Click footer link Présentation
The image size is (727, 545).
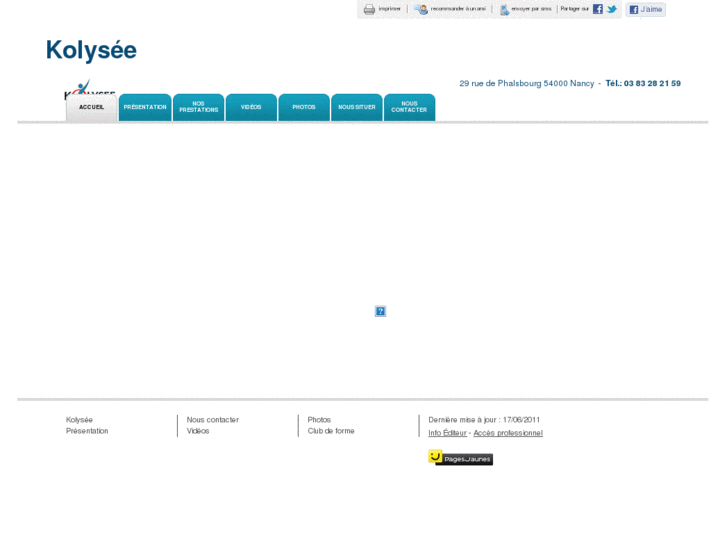coord(87,431)
